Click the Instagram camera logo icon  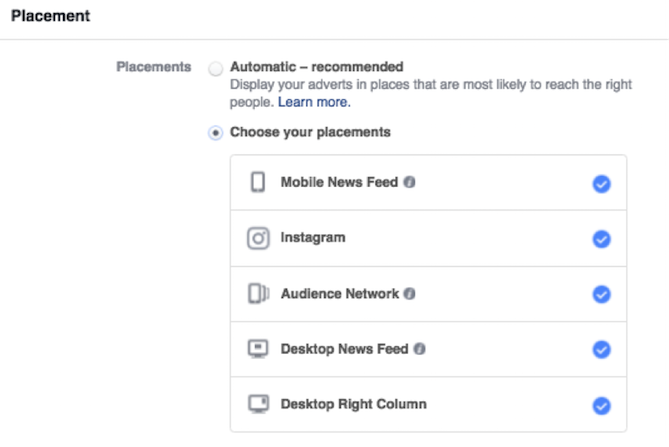[x=258, y=238]
